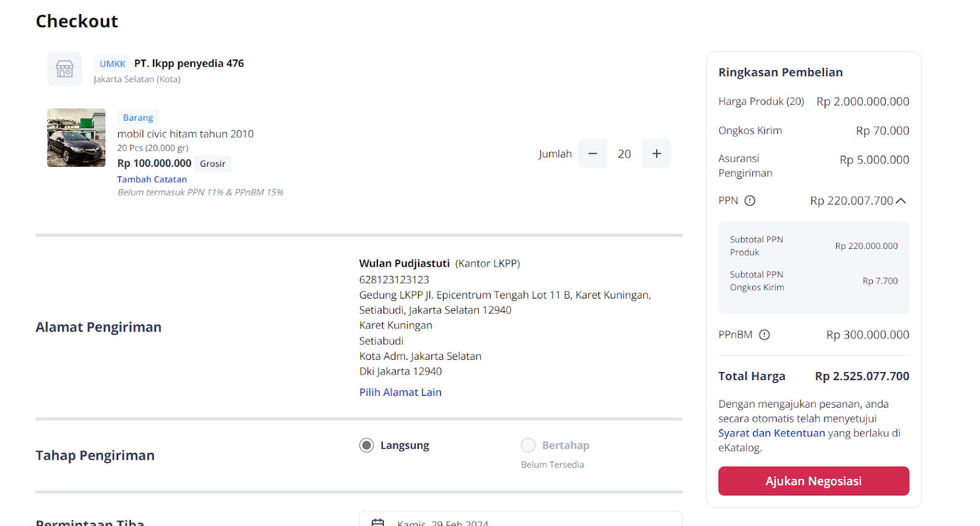The width and height of the screenshot is (980, 526).
Task: Select the Bertahap delivery radio button
Action: point(528,445)
